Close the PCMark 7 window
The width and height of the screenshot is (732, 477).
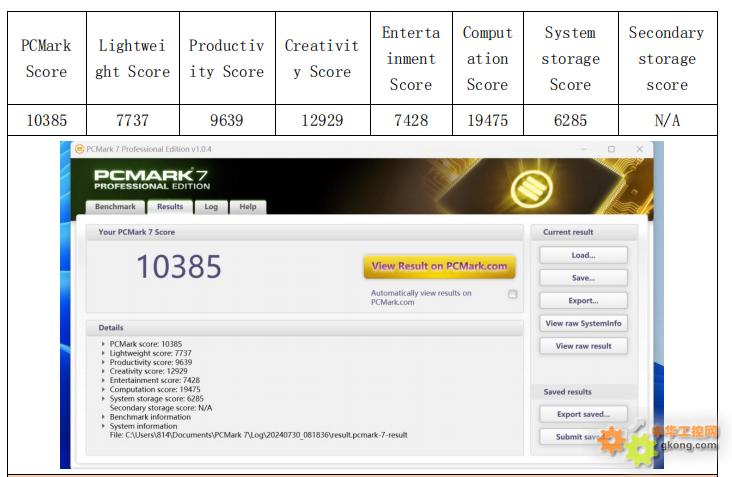click(x=640, y=149)
